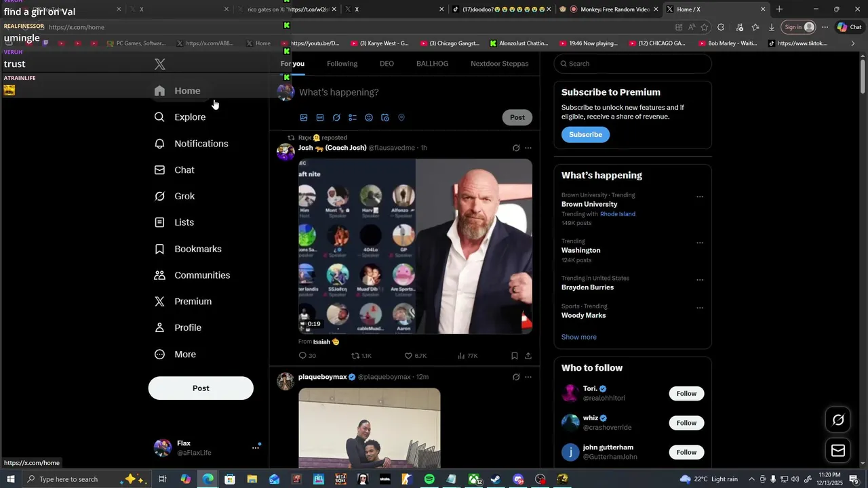The width and height of the screenshot is (868, 488).
Task: Switch to the Following tab
Action: tap(342, 64)
